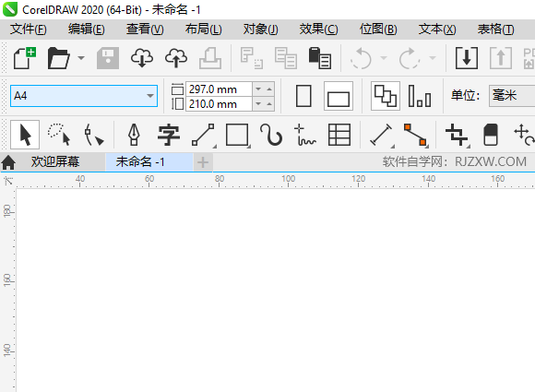Screen dimensions: 535x392
Task: Open the 效果(C) menu
Action: click(318, 30)
